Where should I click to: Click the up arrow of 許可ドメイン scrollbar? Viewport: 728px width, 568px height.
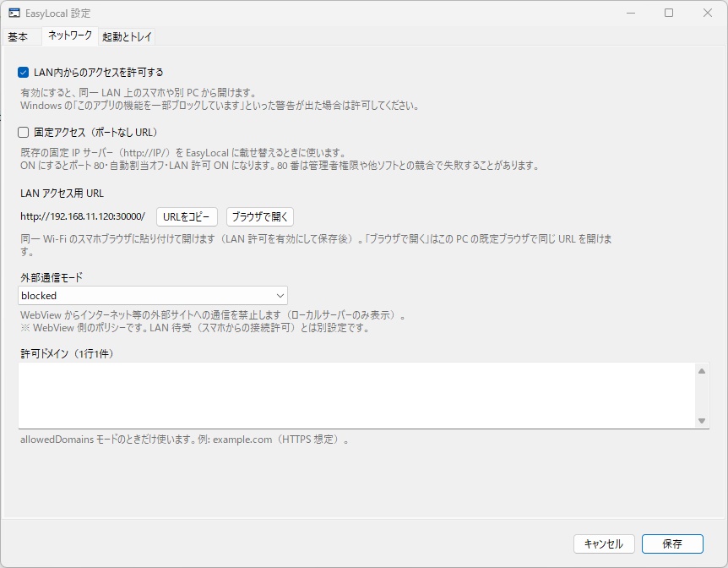click(x=702, y=371)
